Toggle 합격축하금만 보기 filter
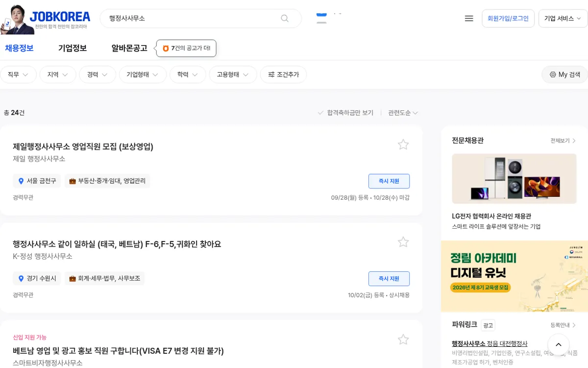 (x=345, y=113)
